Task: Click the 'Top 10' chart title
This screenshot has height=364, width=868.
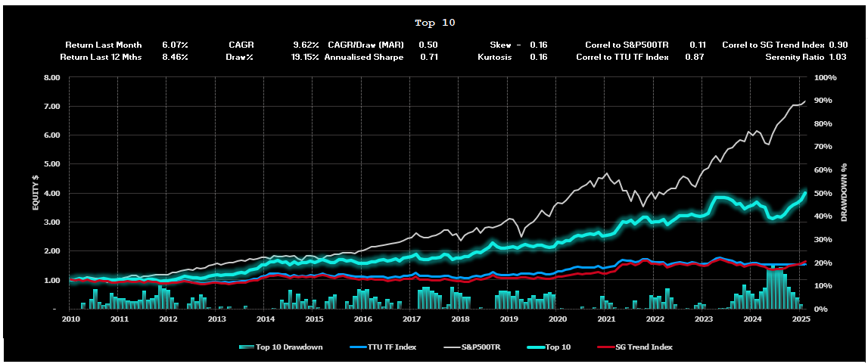Action: [435, 23]
